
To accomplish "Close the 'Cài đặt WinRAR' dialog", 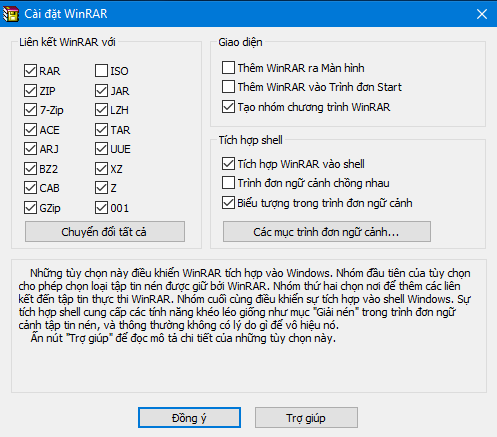I will tap(482, 14).
